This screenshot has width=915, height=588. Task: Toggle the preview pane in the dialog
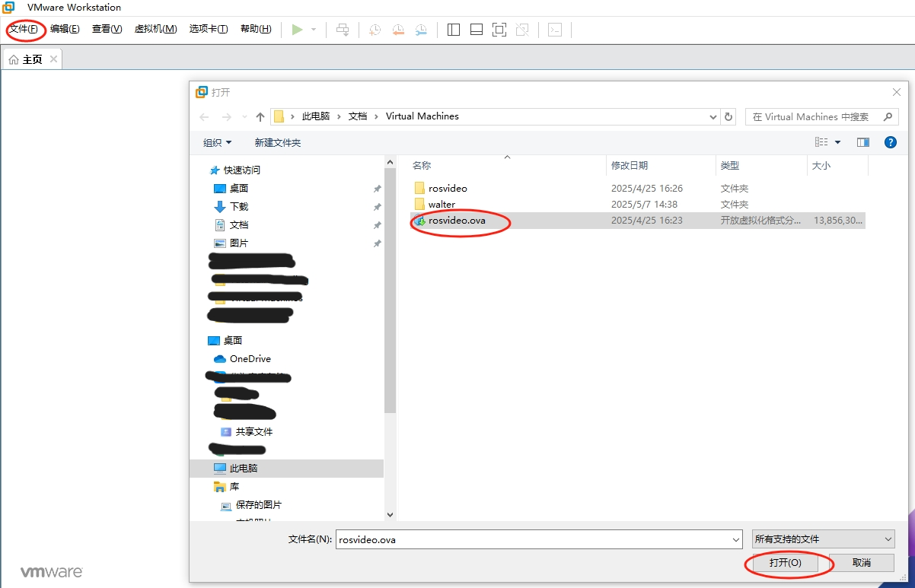pos(862,142)
